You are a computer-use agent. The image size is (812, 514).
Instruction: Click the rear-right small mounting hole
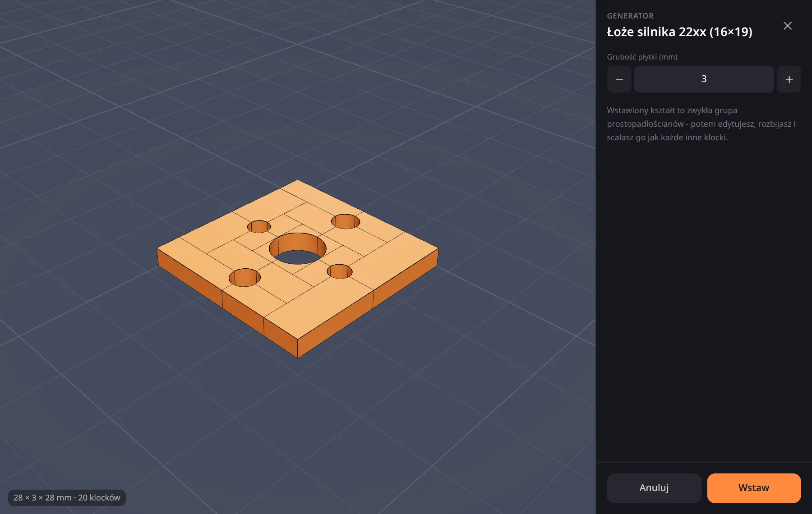coord(346,221)
